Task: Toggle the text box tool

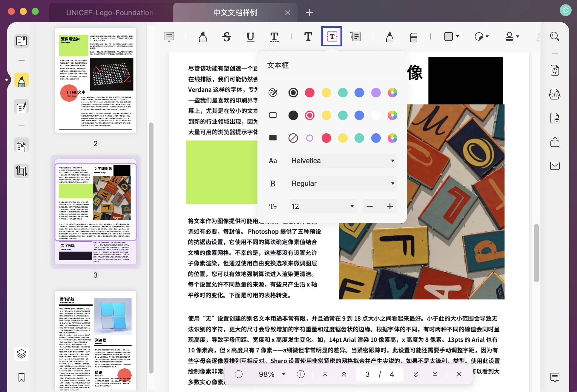Action: click(x=332, y=36)
